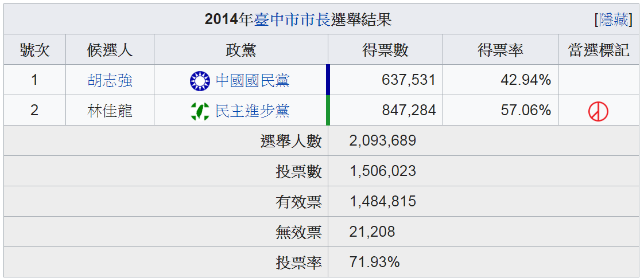Screen dimensions: 644x278
Task: Open the 中國國民黨 party link
Action: coord(252,80)
